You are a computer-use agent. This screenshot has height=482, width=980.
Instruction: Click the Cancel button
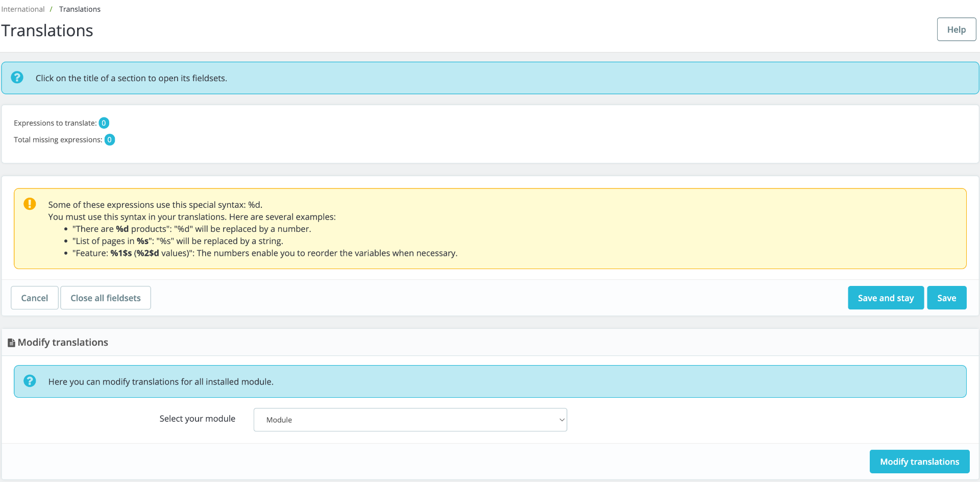(x=35, y=298)
